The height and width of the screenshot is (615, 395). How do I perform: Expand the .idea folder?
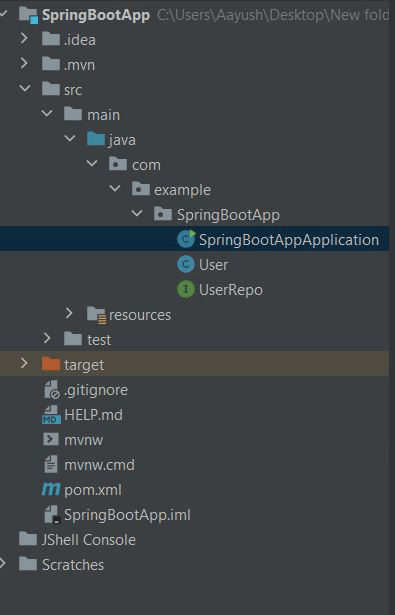click(24, 38)
